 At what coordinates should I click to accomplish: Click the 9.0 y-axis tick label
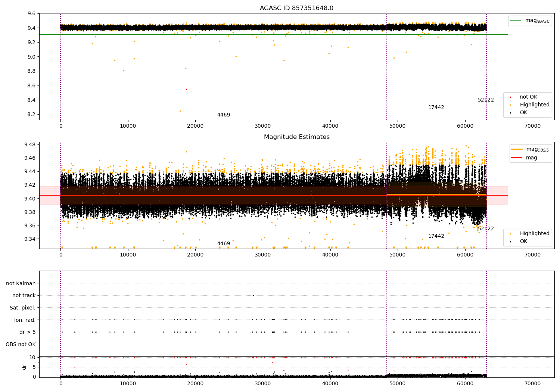click(31, 57)
